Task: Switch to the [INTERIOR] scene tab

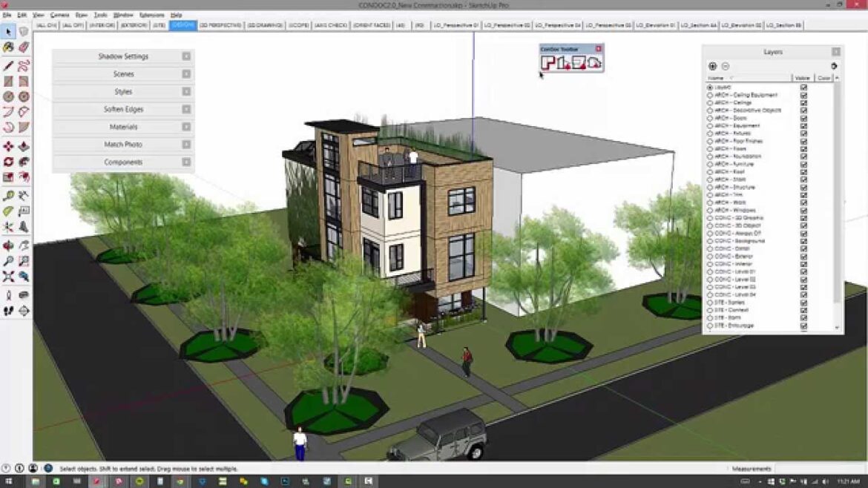Action: click(101, 25)
